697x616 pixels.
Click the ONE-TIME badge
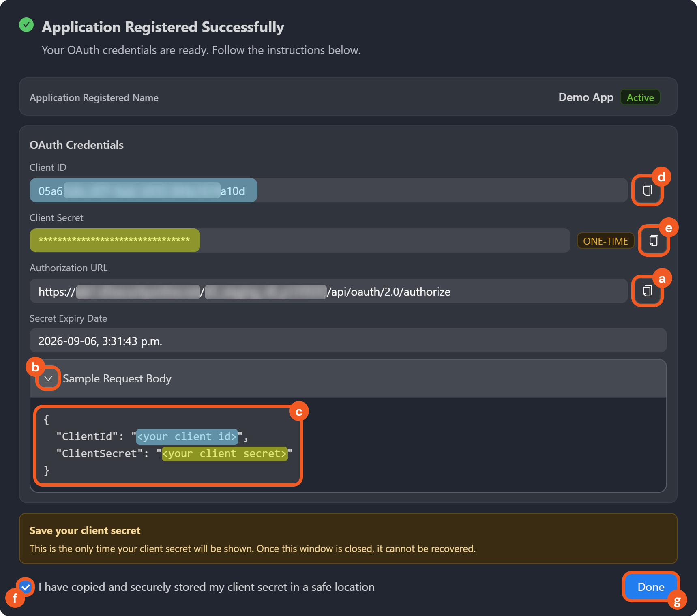click(x=605, y=241)
